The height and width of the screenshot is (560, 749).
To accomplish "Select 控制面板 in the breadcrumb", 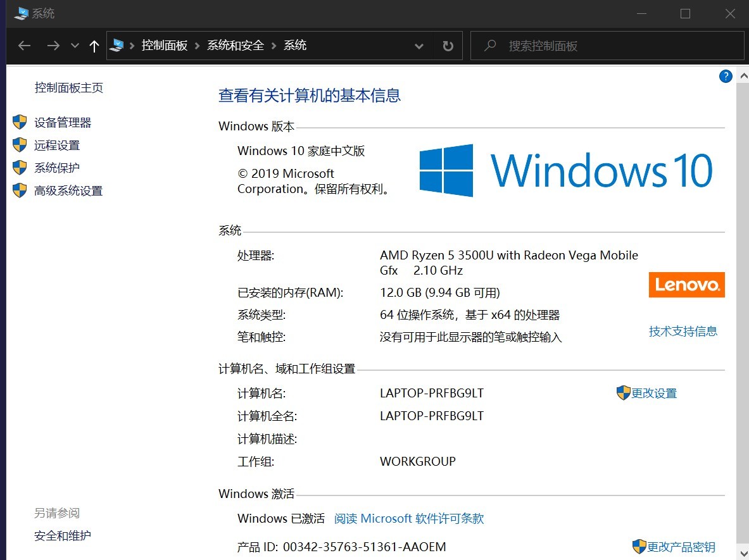I will (x=165, y=46).
